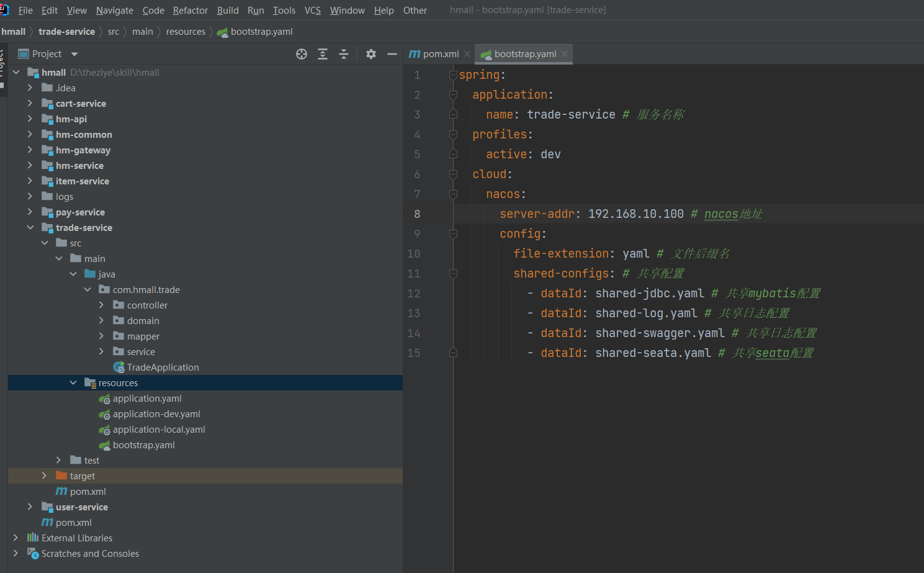This screenshot has width=924, height=573.
Task: Open the Project view dropdown
Action: (74, 54)
